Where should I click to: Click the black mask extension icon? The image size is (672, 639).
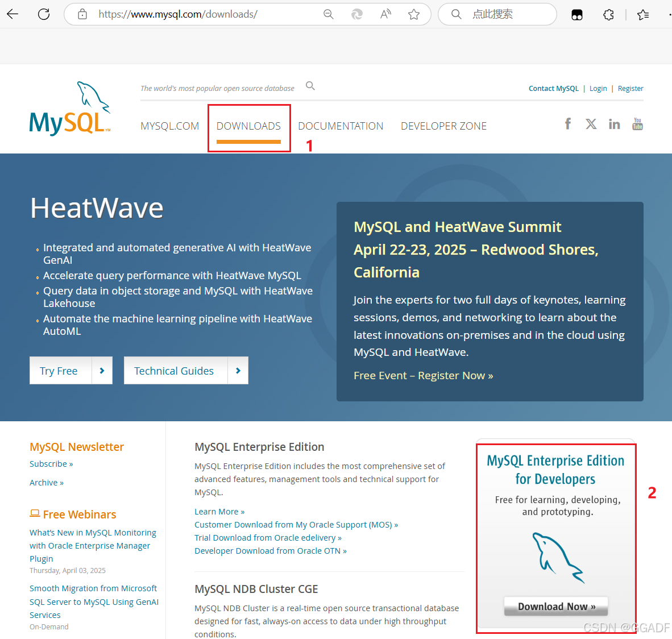click(577, 15)
